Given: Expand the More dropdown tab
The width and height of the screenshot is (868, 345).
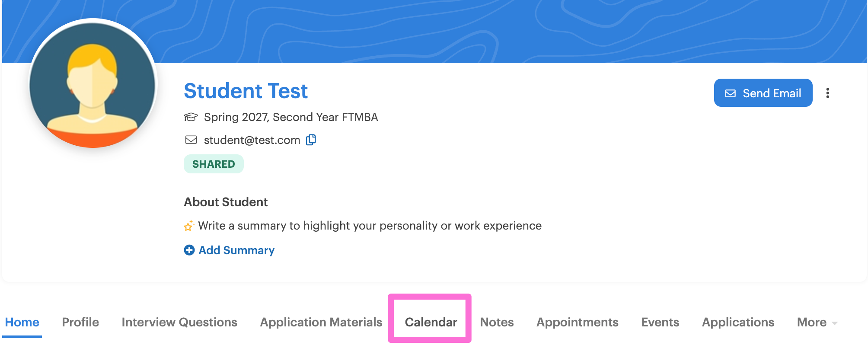Looking at the screenshot, I should (817, 322).
